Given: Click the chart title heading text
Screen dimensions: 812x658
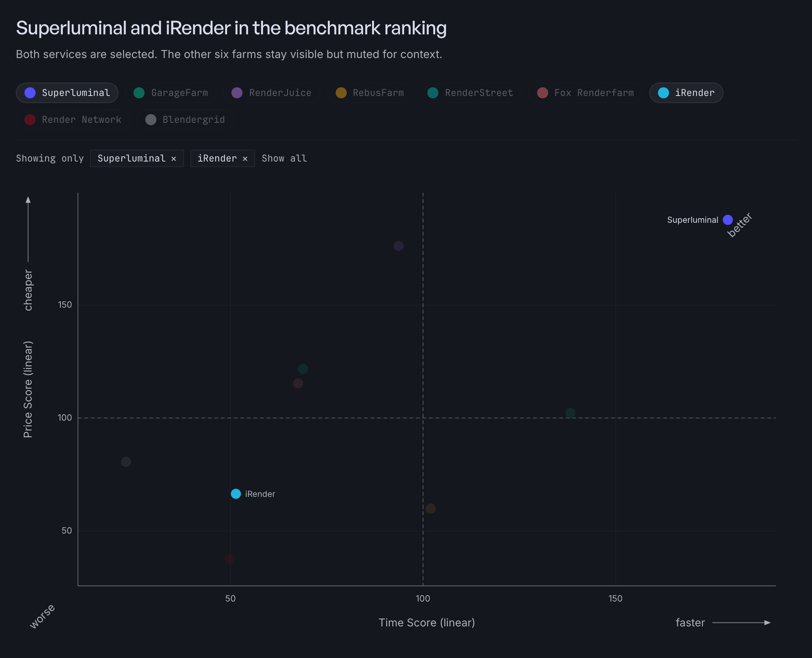Looking at the screenshot, I should point(231,28).
